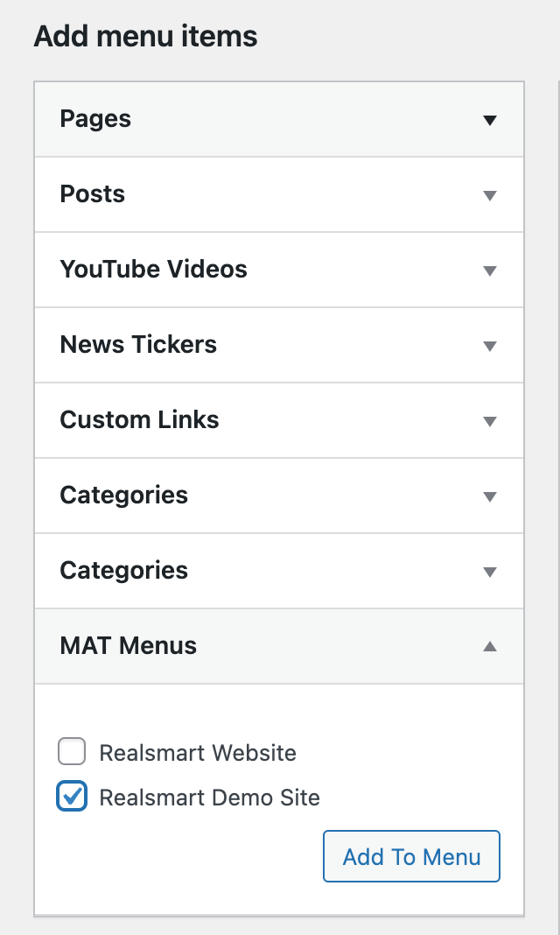Click the Realsmart Demo Site label

[x=209, y=798]
